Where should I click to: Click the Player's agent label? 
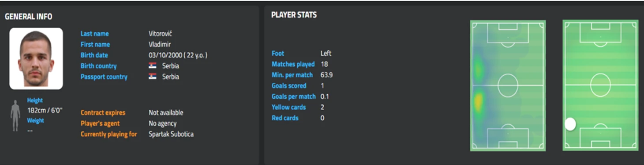[100, 123]
